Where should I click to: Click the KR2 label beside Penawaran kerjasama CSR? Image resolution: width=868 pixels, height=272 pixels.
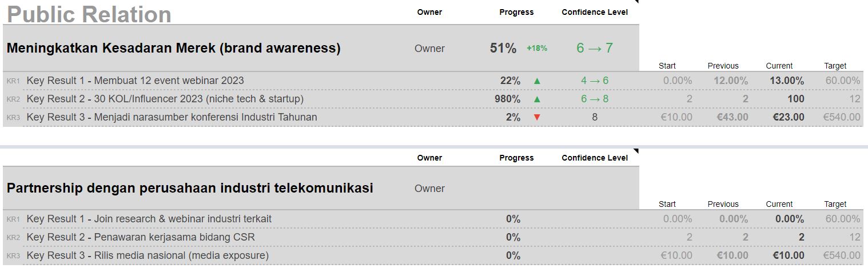pos(14,238)
